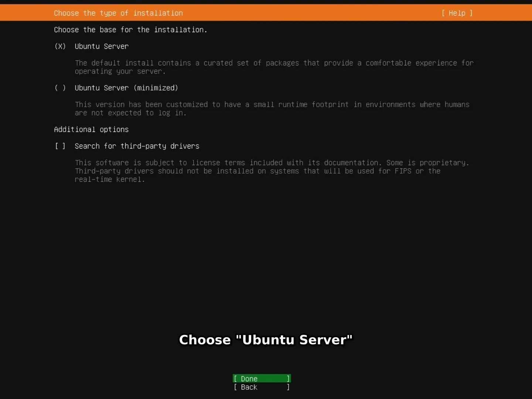This screenshot has height=399, width=532.
Task: Click the 'Additional options' heading
Action: (91, 129)
